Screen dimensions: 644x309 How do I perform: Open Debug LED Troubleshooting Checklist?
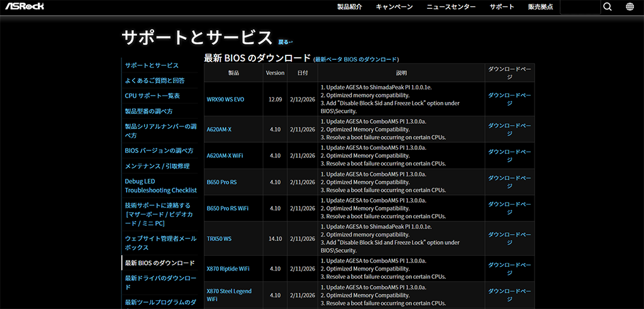(160, 186)
